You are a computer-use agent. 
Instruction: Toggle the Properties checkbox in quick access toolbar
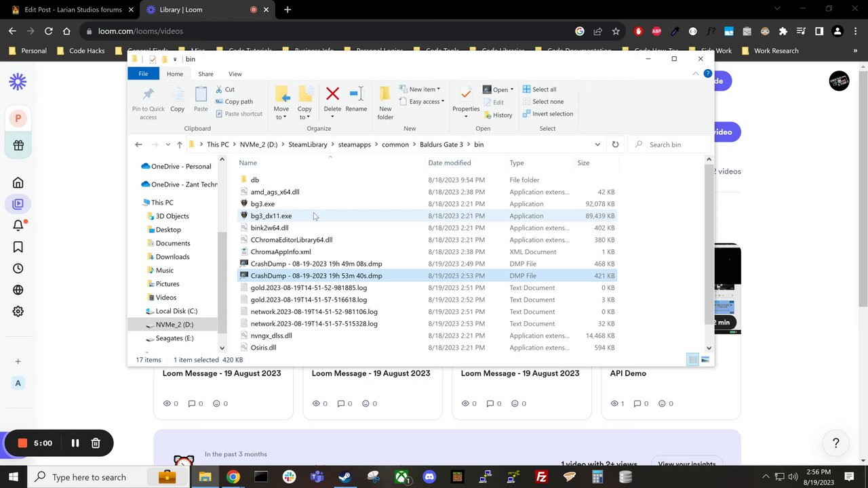pyautogui.click(x=153, y=60)
